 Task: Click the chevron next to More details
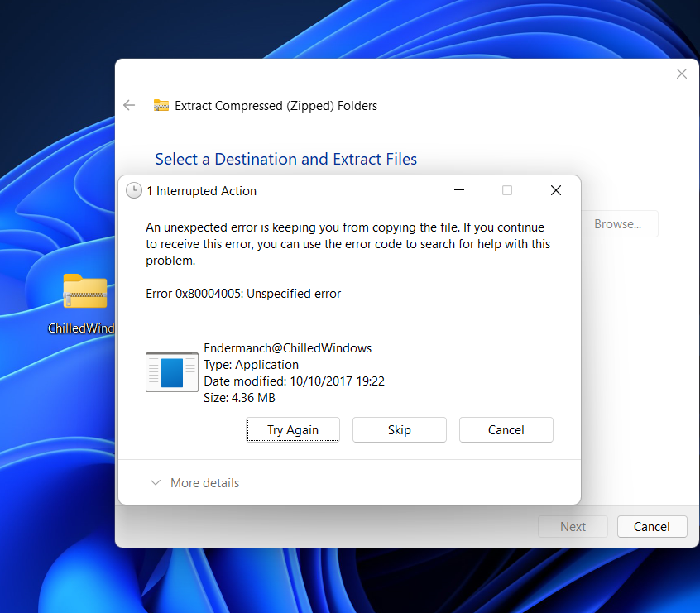point(156,482)
